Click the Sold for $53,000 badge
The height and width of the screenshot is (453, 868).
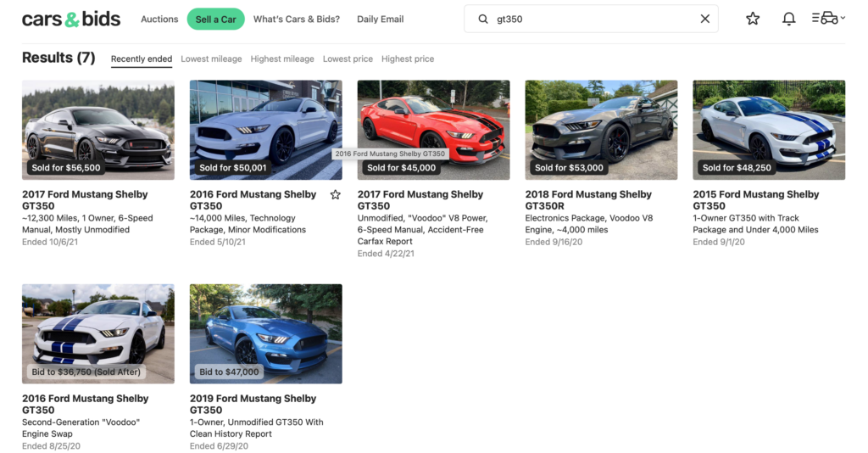point(569,168)
